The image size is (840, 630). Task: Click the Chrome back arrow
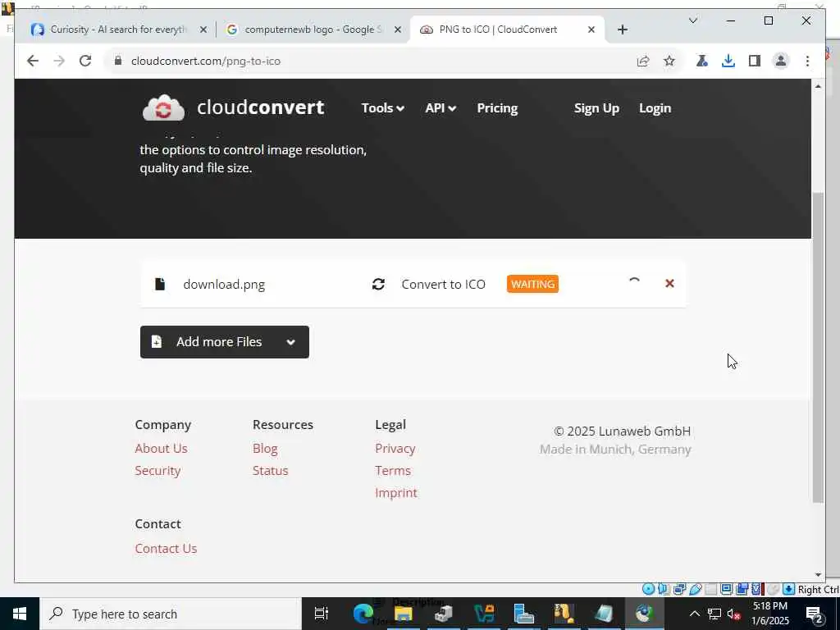tap(33, 61)
